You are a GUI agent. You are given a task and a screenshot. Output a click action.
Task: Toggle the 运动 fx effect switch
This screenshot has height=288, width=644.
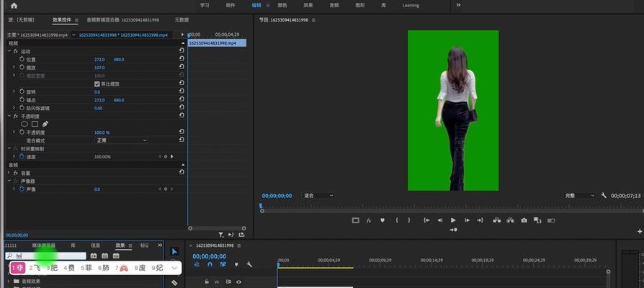point(16,51)
